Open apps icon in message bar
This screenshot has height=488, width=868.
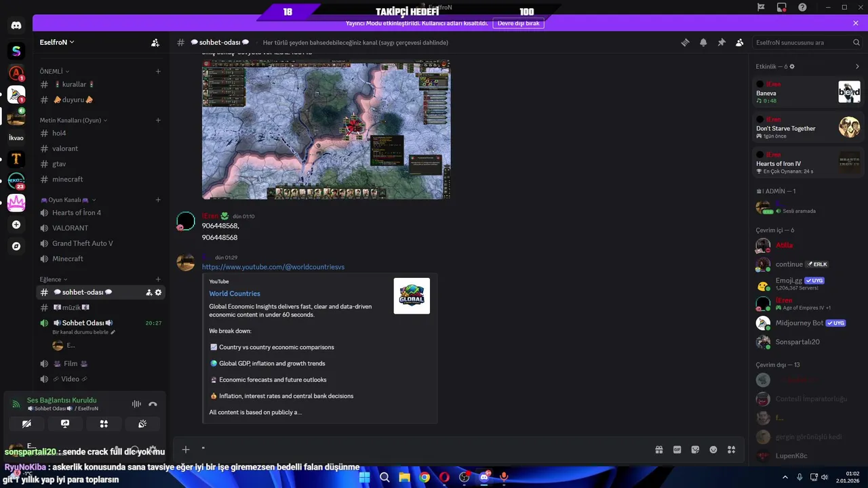tap(731, 449)
